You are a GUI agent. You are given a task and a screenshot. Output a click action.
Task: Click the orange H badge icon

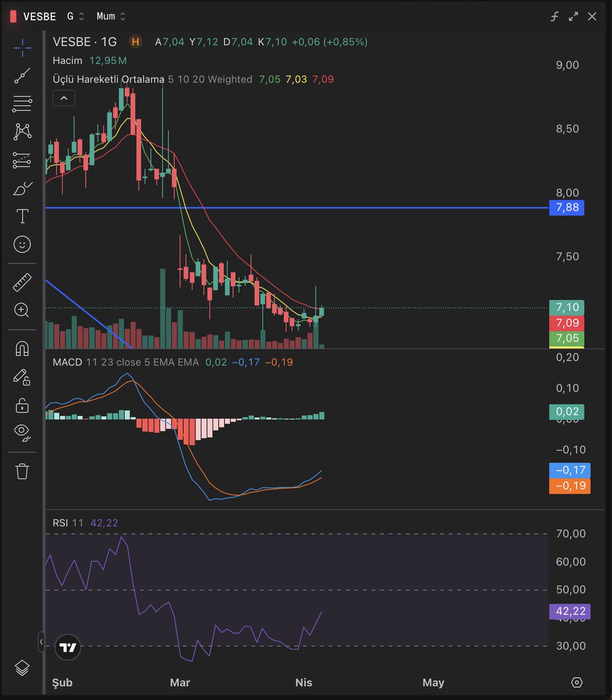(136, 41)
